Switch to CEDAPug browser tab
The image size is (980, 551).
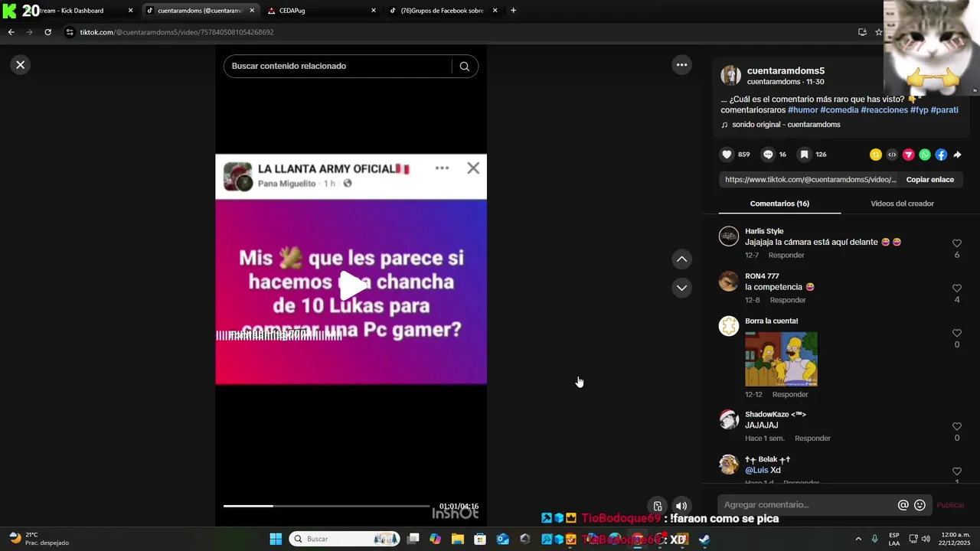pyautogui.click(x=322, y=11)
